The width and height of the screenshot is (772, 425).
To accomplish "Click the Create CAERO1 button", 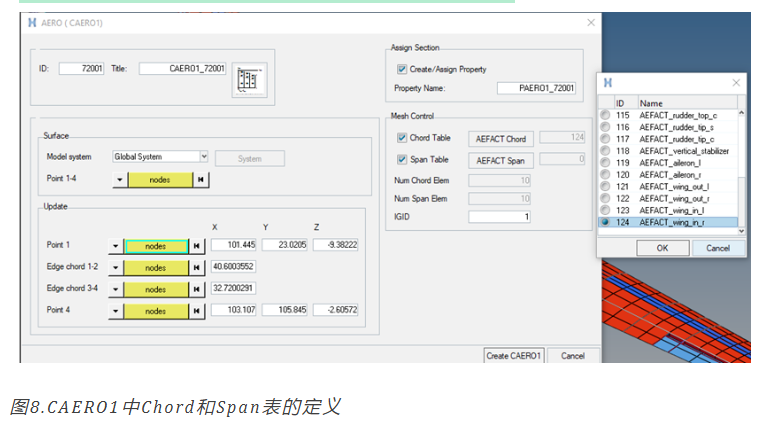I will (x=514, y=356).
